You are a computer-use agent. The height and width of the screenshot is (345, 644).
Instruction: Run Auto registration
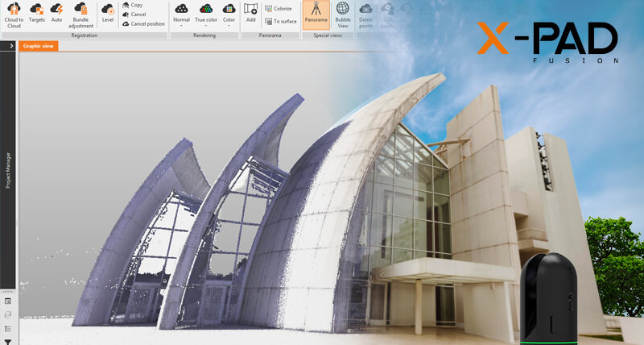tap(56, 13)
